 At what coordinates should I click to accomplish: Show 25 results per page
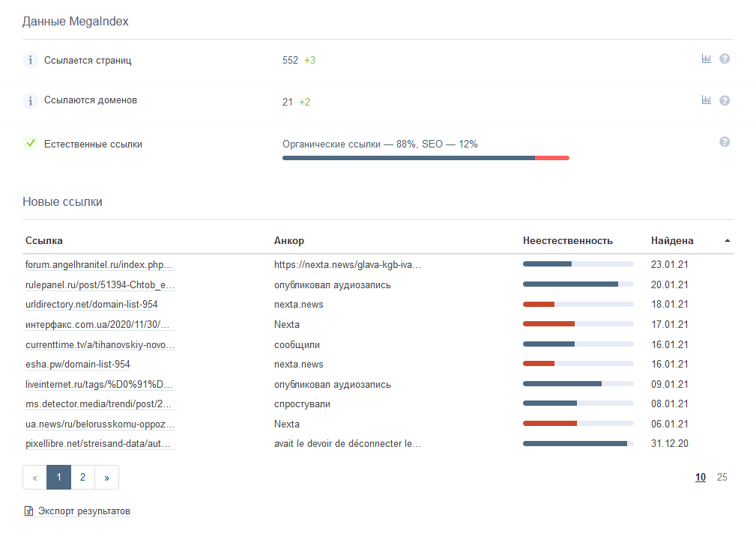(722, 478)
